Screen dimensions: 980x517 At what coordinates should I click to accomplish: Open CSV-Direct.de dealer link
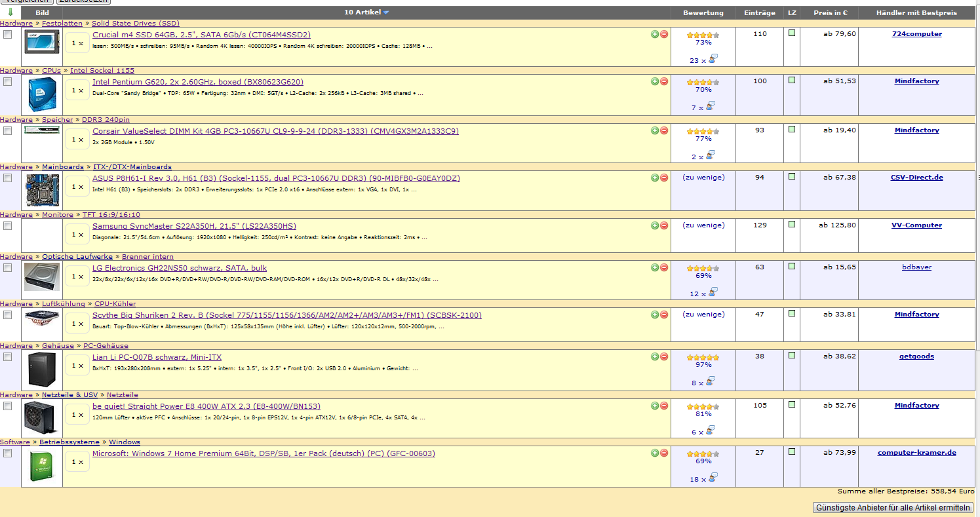pos(916,178)
